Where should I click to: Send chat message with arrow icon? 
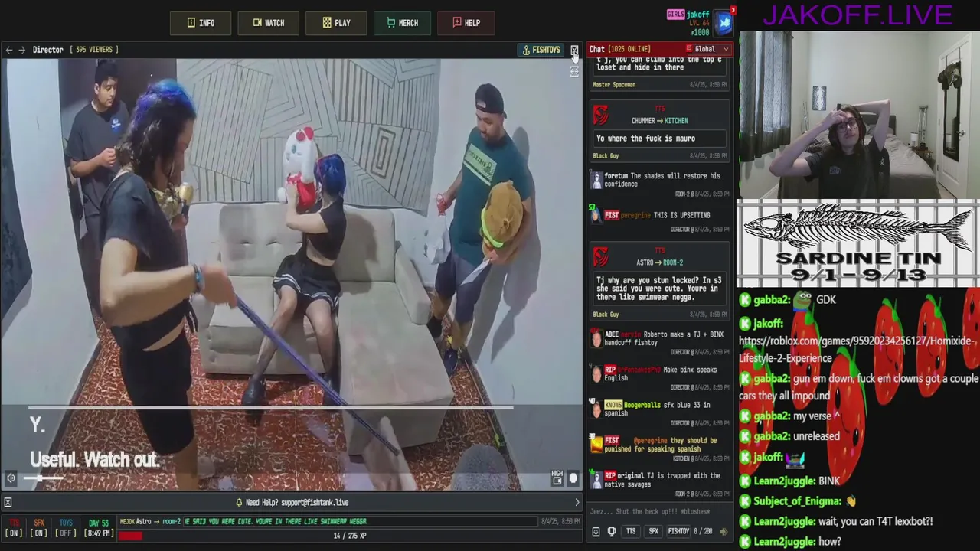coord(724,531)
